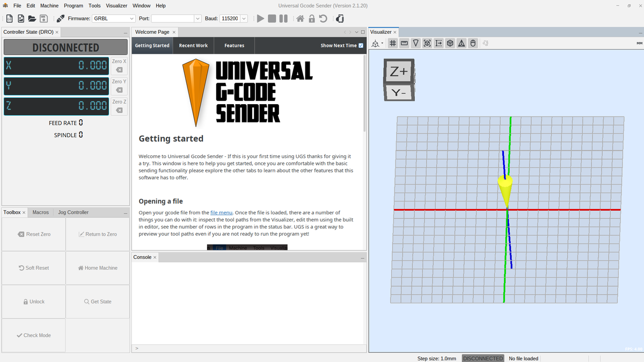Start sending with the play button
This screenshot has width=644, height=362.
(260, 18)
